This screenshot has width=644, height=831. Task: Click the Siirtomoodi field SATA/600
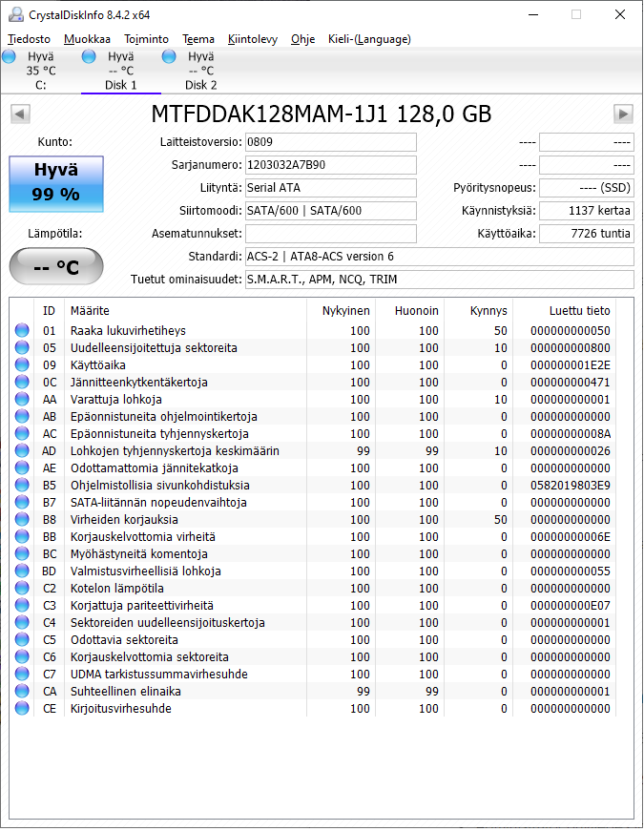(331, 211)
